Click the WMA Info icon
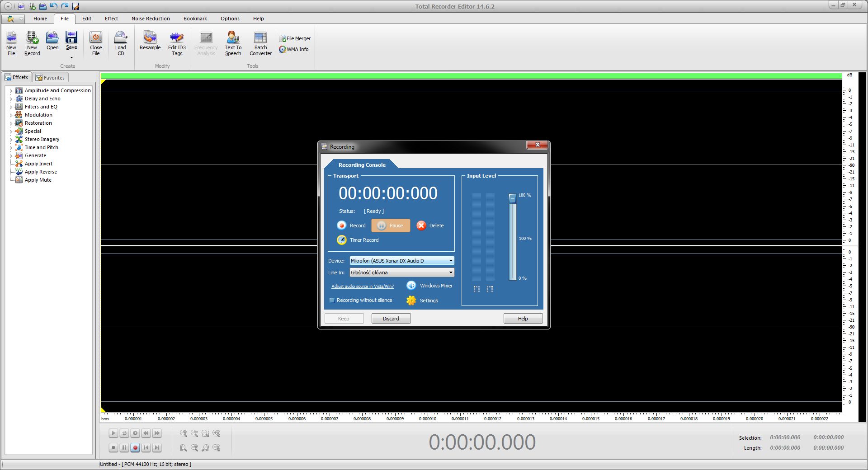The height and width of the screenshot is (470, 868). pyautogui.click(x=294, y=49)
